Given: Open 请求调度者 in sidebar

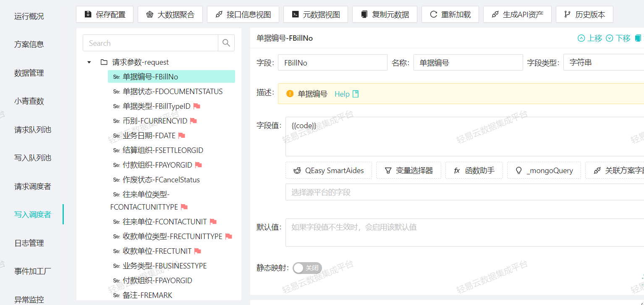Looking at the screenshot, I should tap(33, 186).
